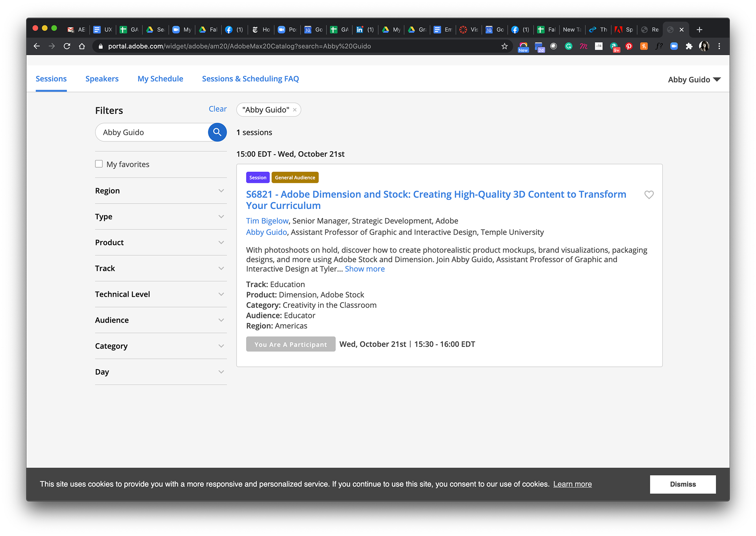Open the WhatFont extension

click(659, 46)
